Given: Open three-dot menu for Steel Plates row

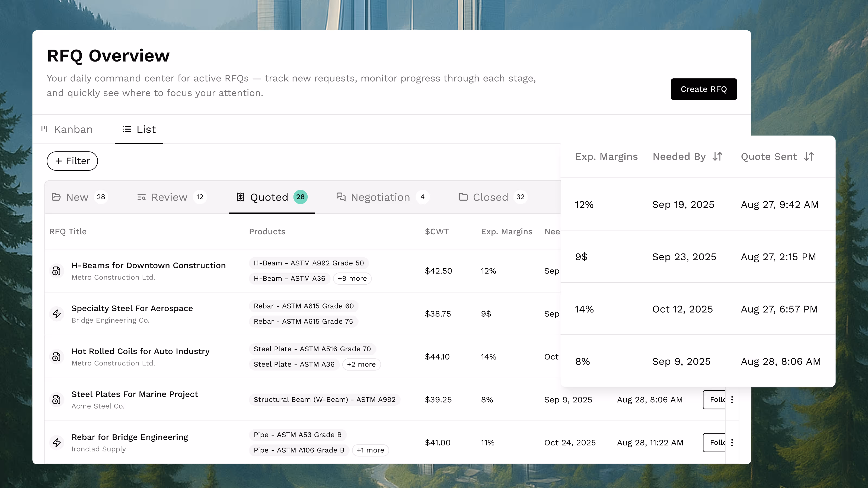Looking at the screenshot, I should pos(732,399).
